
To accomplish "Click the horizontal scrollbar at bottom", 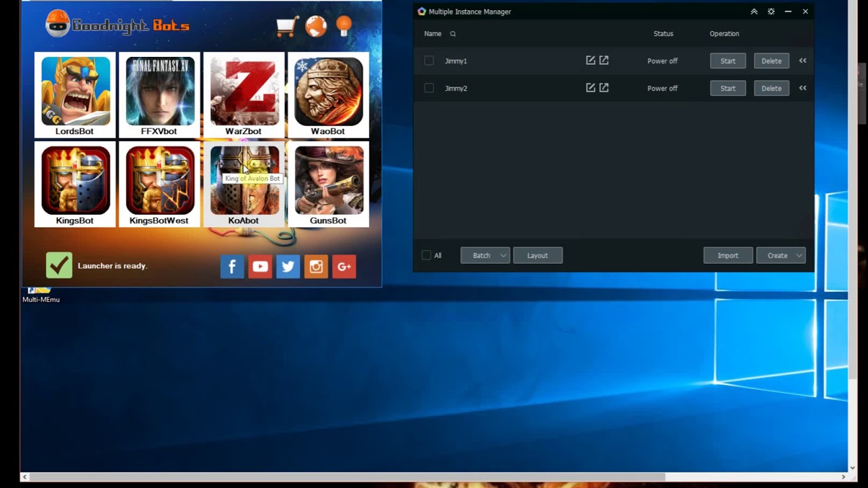I will (x=348, y=477).
